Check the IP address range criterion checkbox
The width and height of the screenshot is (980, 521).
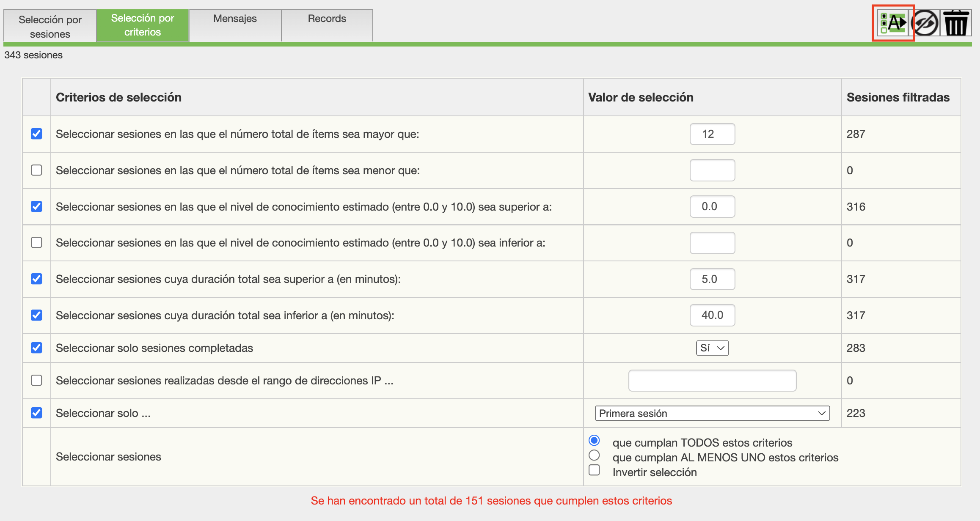click(37, 381)
